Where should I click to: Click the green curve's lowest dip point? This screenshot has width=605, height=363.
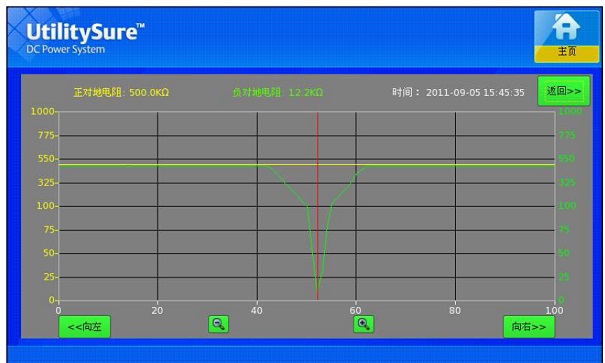[317, 289]
